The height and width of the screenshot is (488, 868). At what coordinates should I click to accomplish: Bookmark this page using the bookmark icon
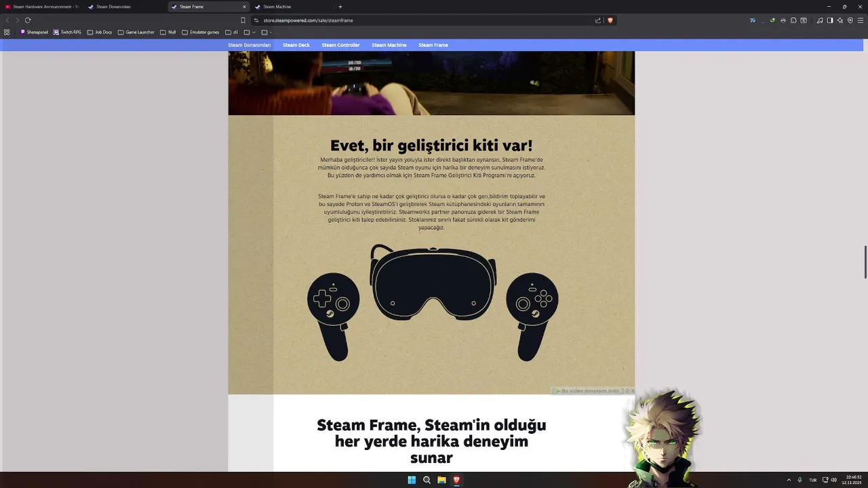pos(243,20)
